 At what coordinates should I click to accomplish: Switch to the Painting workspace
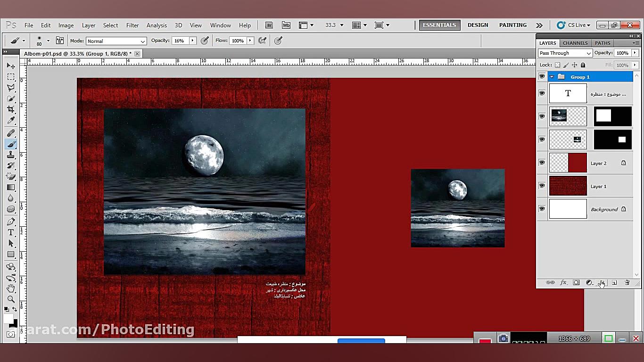[513, 25]
